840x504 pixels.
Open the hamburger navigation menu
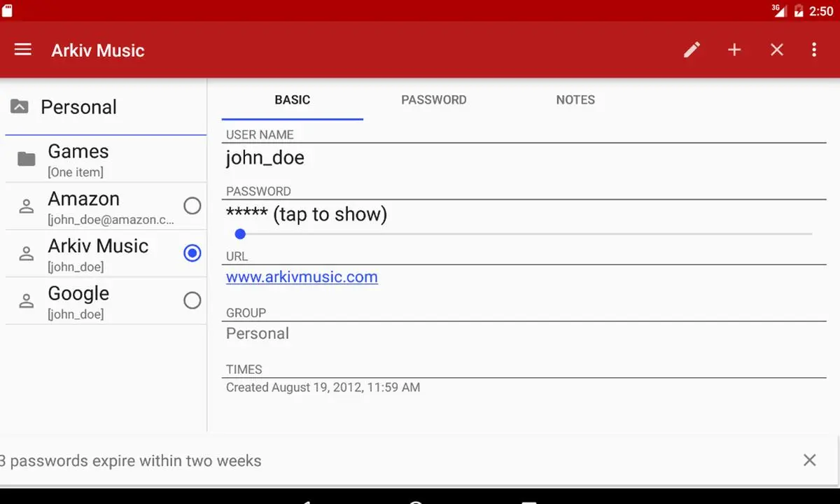pos(23,50)
